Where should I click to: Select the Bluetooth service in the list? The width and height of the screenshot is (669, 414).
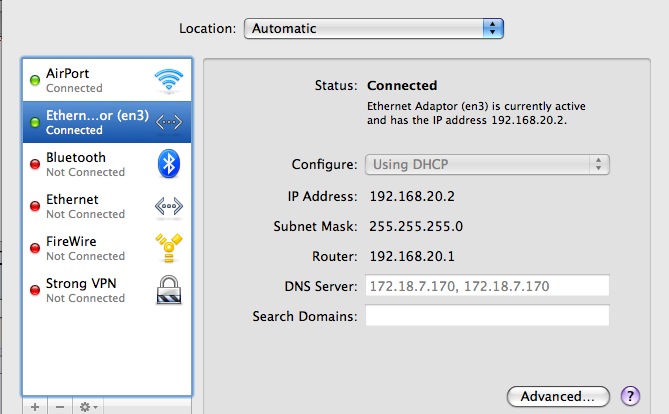(107, 164)
